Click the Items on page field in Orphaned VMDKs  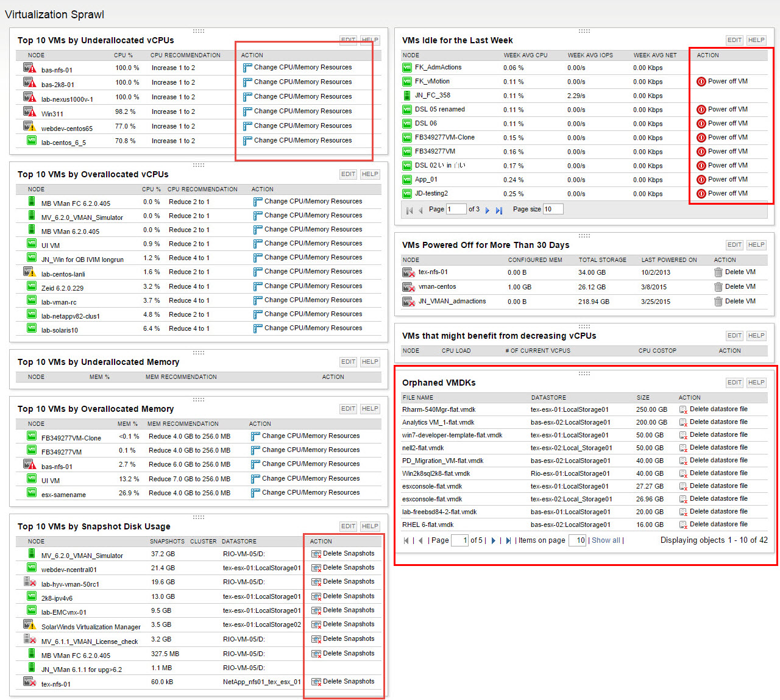click(x=577, y=540)
